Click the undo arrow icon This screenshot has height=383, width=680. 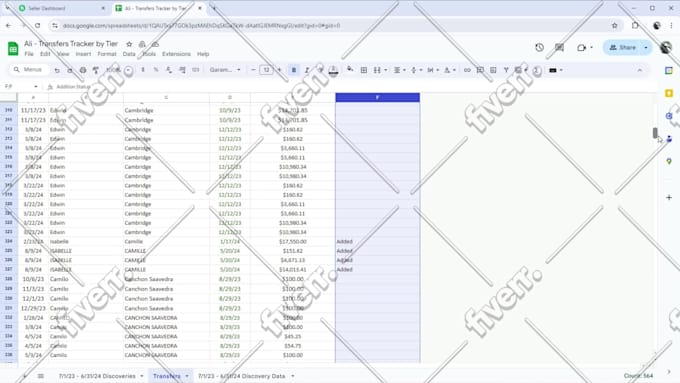tap(57, 70)
